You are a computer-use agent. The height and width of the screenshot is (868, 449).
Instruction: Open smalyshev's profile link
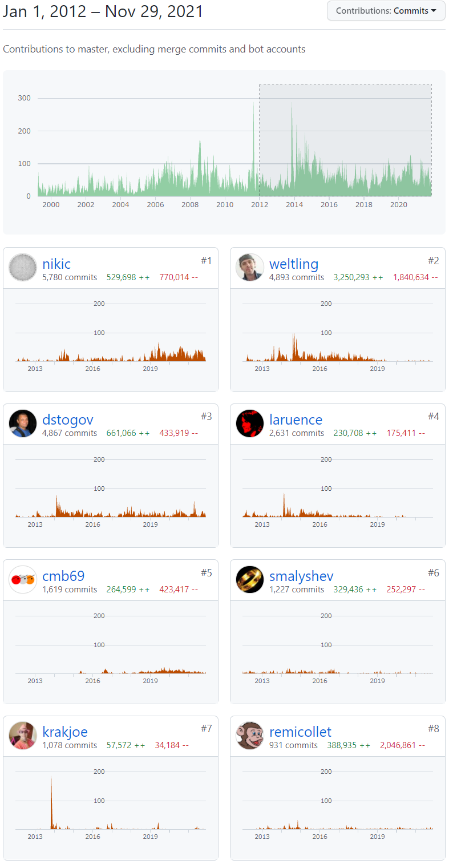(301, 576)
